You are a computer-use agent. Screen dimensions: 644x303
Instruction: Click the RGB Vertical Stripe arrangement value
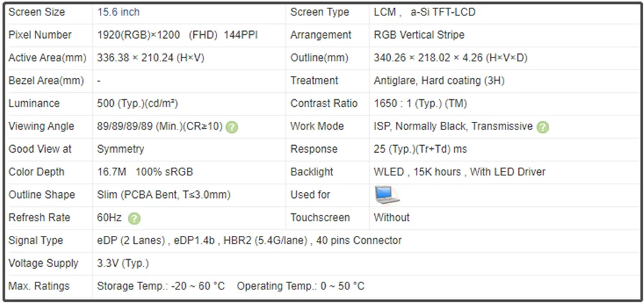pyautogui.click(x=419, y=35)
